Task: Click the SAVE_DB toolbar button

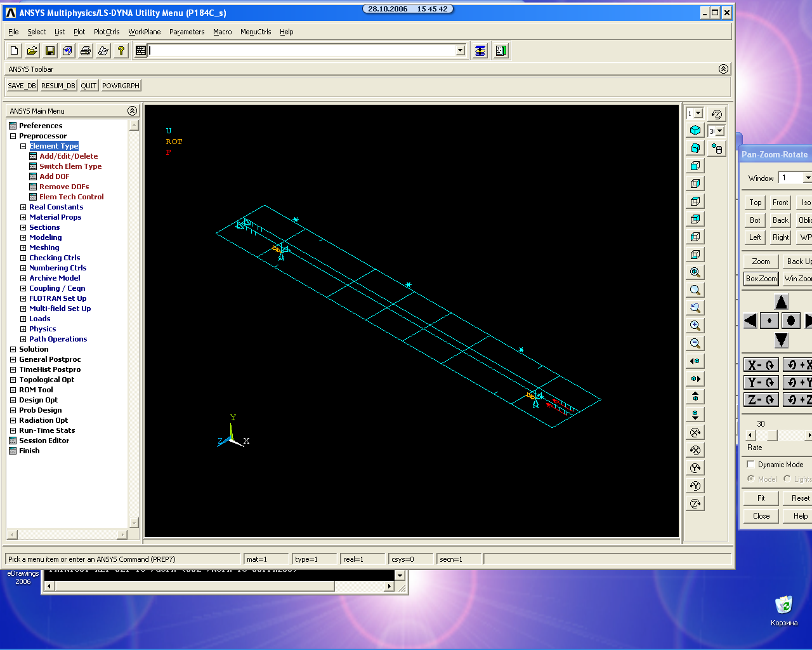Action: click(22, 86)
